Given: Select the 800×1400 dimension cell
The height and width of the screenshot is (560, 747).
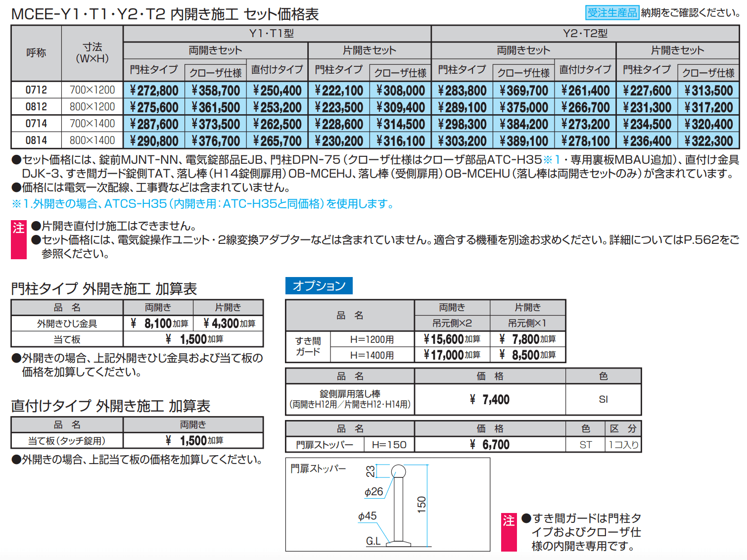Looking at the screenshot, I should coord(92,140).
